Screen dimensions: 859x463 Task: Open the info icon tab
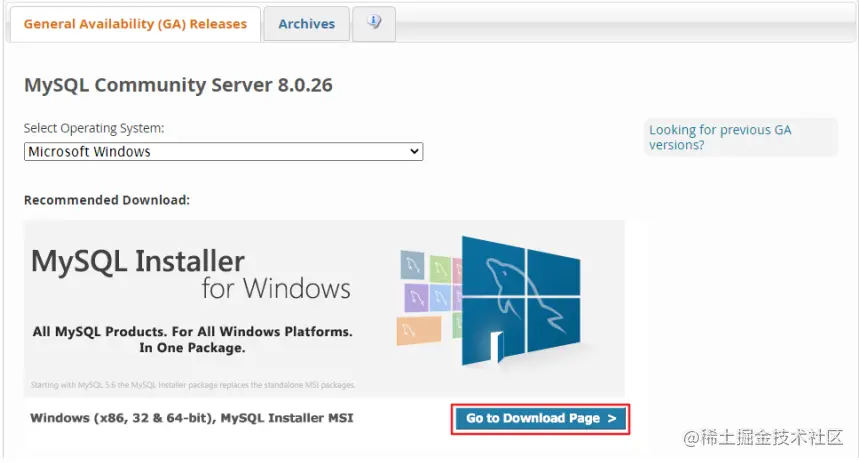point(374,24)
